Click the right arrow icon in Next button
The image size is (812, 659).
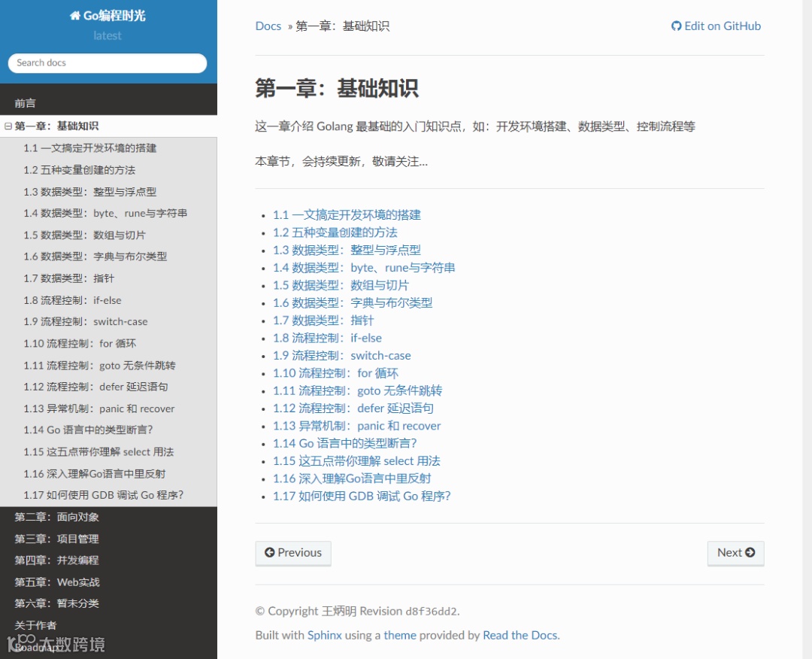coord(750,552)
